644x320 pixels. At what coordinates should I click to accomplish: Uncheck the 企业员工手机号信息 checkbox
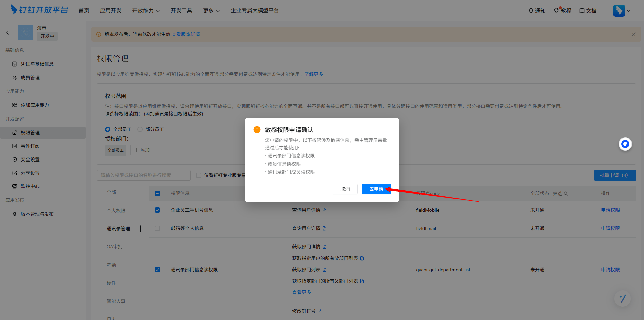(x=157, y=210)
